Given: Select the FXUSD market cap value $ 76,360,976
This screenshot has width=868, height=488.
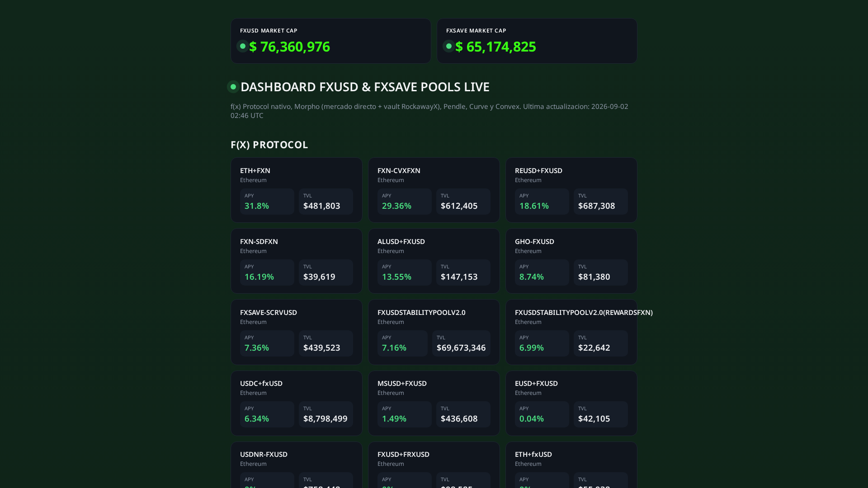Looking at the screenshot, I should pyautogui.click(x=290, y=47).
